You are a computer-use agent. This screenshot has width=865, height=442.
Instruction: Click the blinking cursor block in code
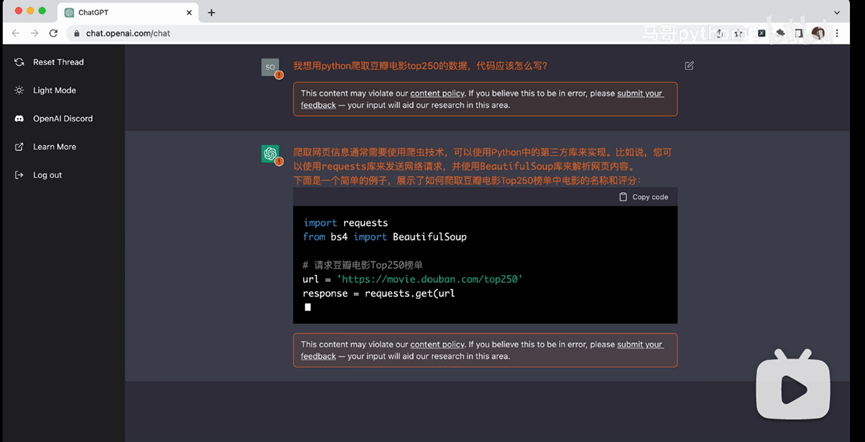307,307
